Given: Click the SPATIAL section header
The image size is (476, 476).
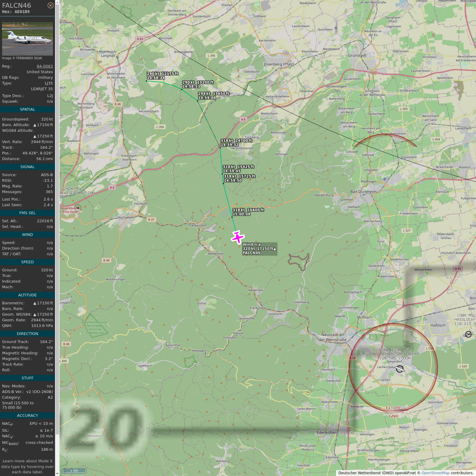Looking at the screenshot, I should [x=27, y=109].
